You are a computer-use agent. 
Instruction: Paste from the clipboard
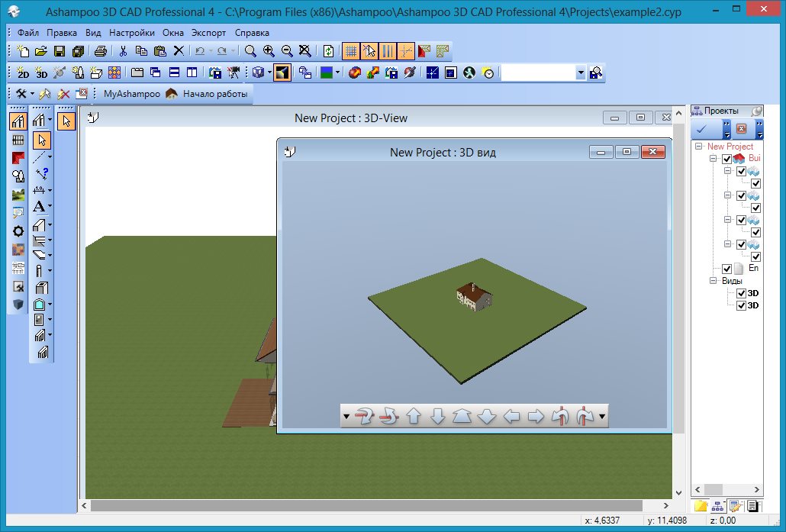[160, 50]
